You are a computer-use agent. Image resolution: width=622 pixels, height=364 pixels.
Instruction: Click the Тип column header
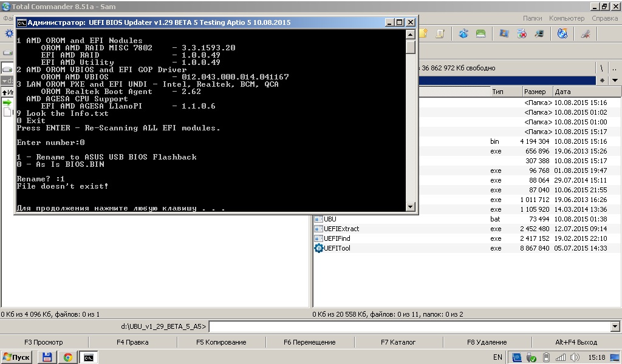(506, 92)
